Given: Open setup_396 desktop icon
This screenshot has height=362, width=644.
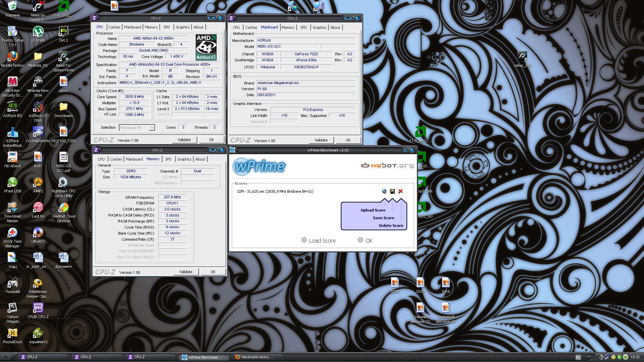Looking at the screenshot, I should tap(522, 59).
